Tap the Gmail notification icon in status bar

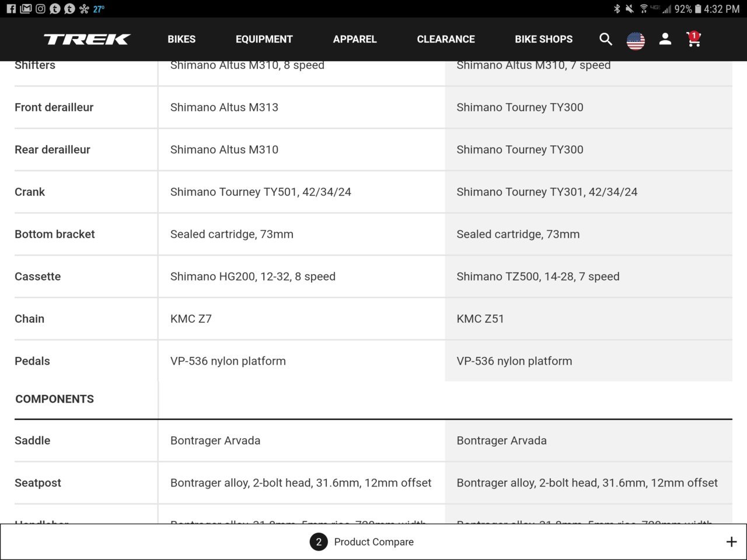26,9
